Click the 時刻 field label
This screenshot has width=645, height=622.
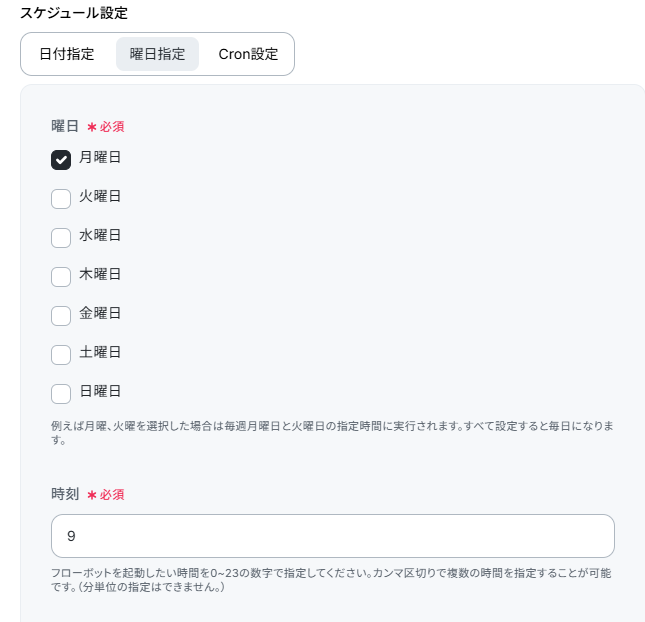tap(65, 494)
